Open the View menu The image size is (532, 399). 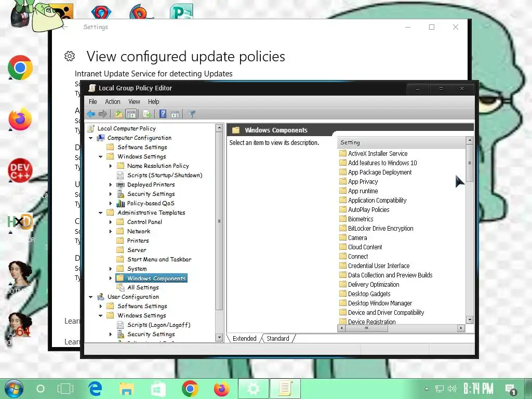tap(134, 101)
